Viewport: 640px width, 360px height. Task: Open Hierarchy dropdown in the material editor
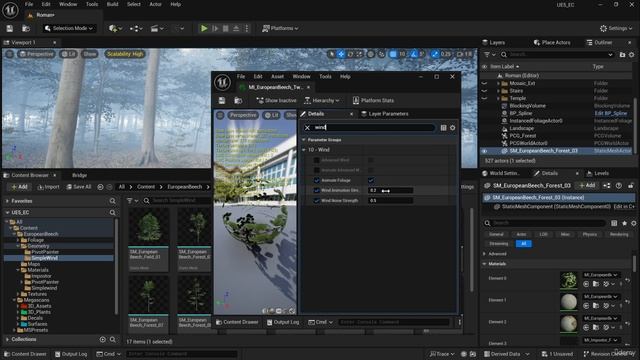click(322, 100)
